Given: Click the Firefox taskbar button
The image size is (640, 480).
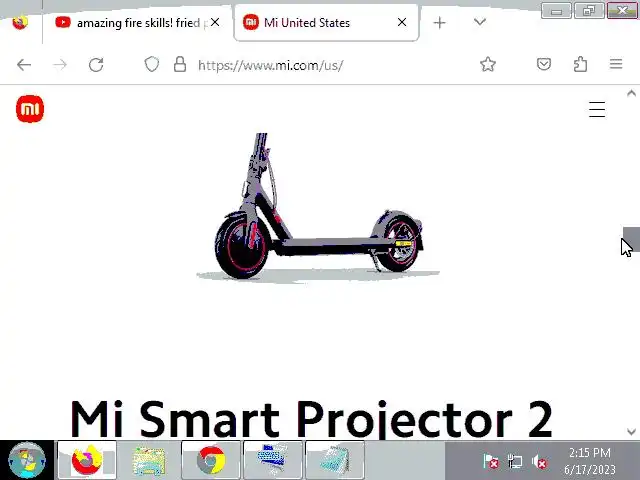Looking at the screenshot, I should (87, 460).
